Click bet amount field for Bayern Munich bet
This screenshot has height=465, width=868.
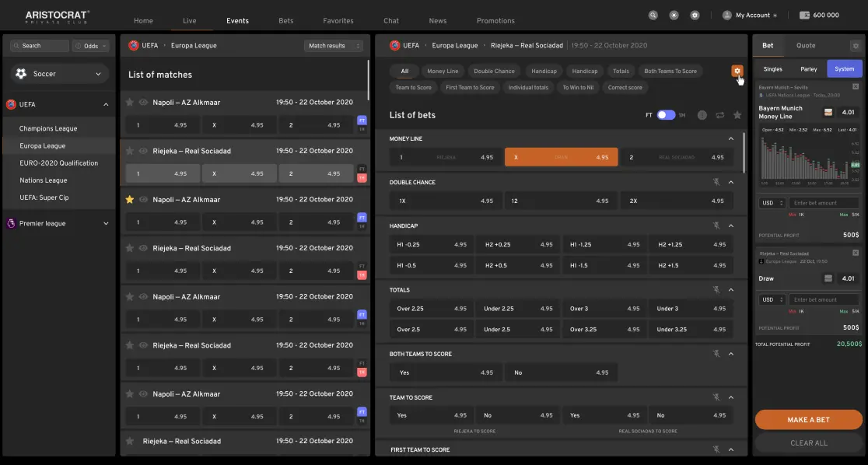click(x=824, y=203)
